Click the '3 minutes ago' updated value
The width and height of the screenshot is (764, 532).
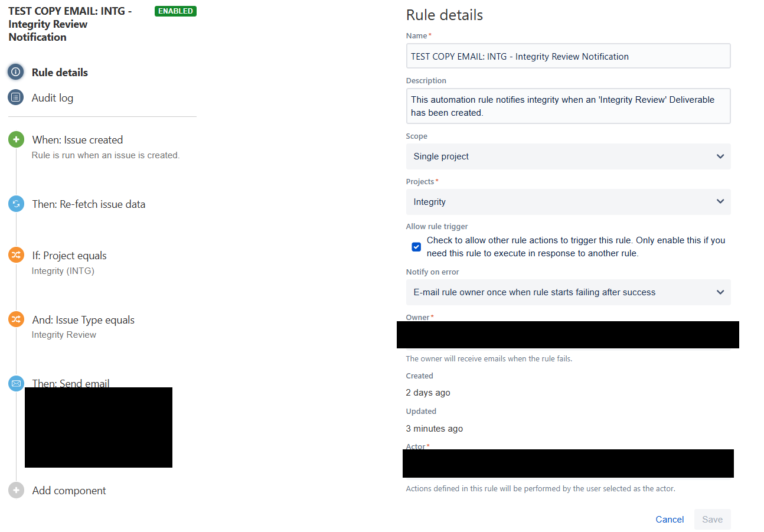(x=435, y=429)
